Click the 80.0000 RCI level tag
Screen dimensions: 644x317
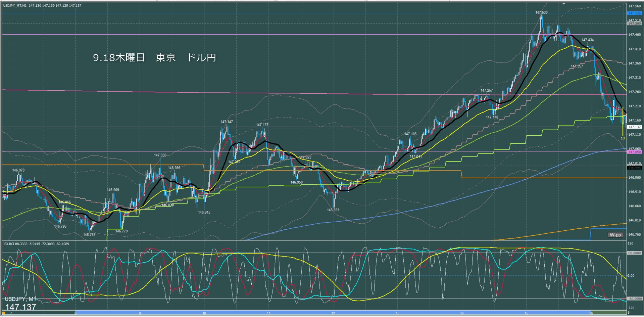[x=634, y=253]
